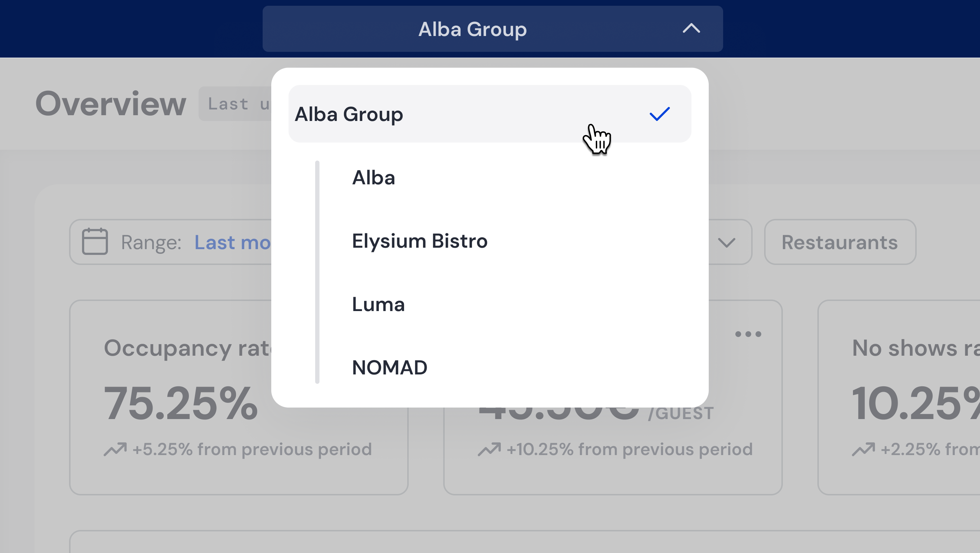
Task: Click the trend icon beside +10.25%
Action: point(490,449)
